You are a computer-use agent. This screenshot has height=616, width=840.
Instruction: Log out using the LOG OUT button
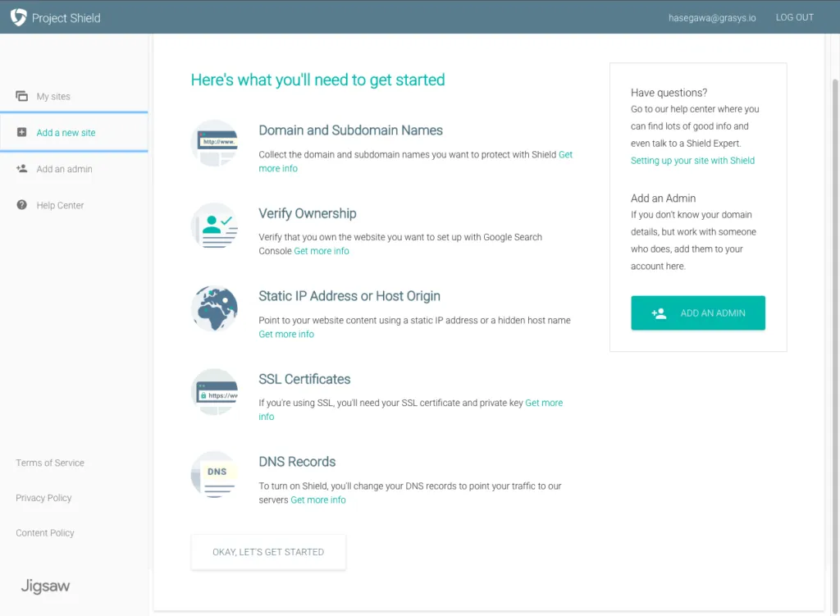[x=794, y=17]
